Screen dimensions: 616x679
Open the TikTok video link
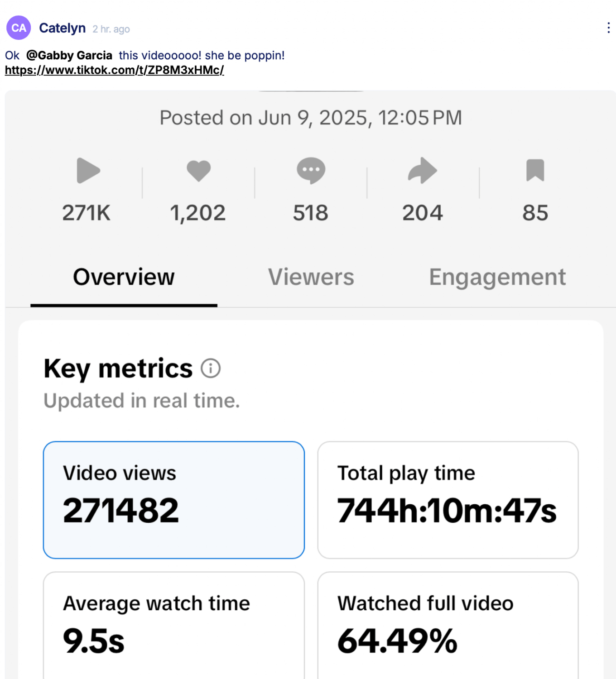click(x=114, y=70)
